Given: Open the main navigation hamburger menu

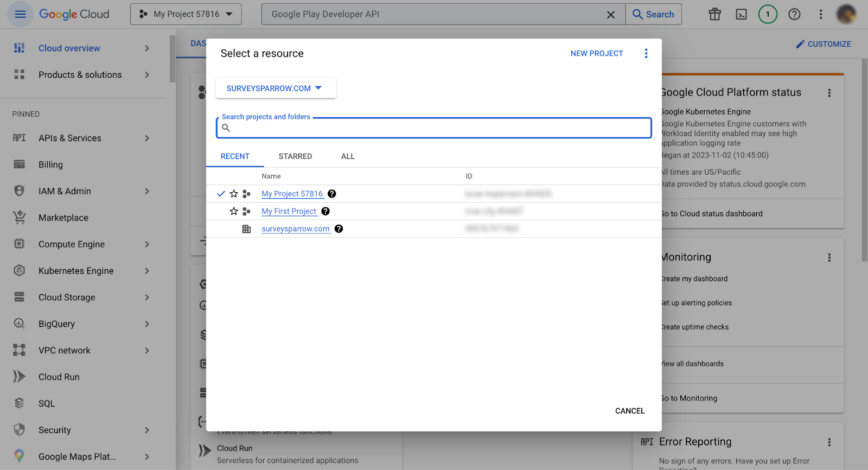Looking at the screenshot, I should coord(20,14).
